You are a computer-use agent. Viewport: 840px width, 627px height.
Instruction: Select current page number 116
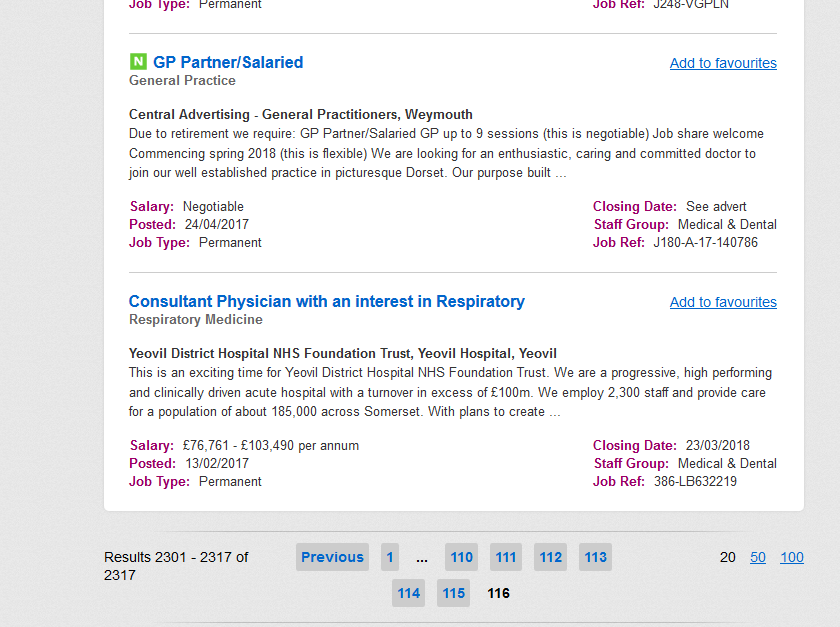click(x=498, y=593)
